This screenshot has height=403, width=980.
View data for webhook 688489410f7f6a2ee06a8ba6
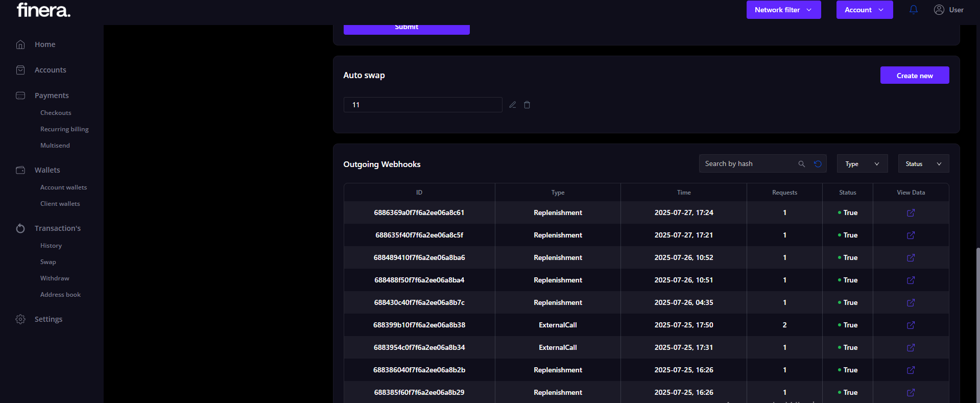pyautogui.click(x=911, y=258)
